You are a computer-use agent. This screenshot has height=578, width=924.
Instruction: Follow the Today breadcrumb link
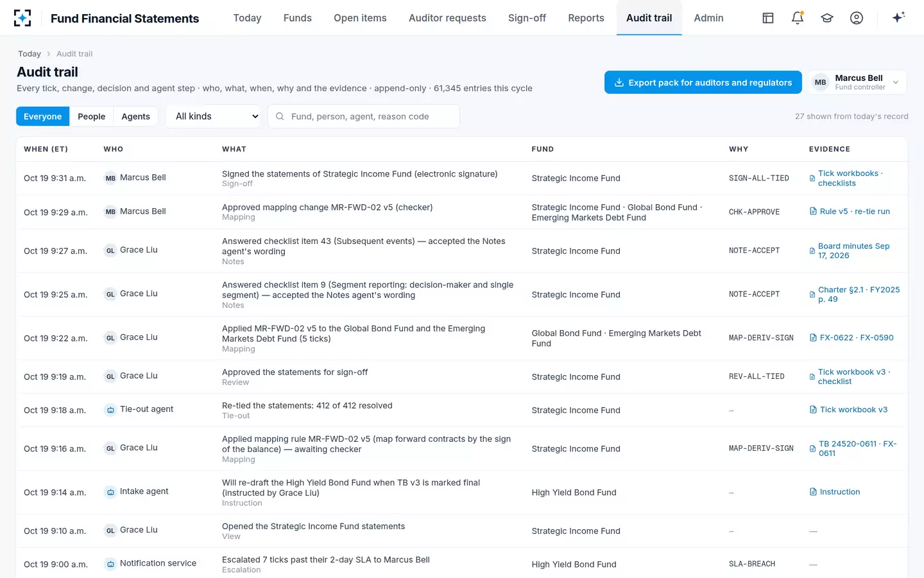pyautogui.click(x=30, y=54)
